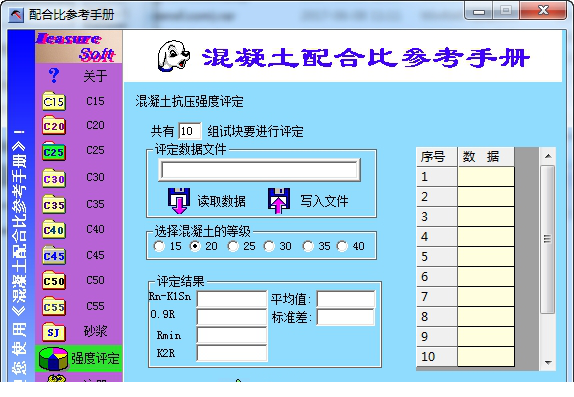Click data cell for row 4
Image resolution: width=574 pixels, height=397 pixels.
[x=486, y=237]
